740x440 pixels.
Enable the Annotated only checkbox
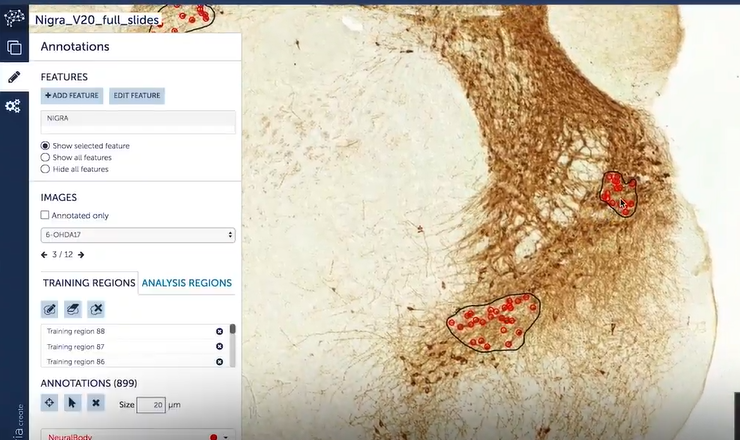[x=45, y=215]
